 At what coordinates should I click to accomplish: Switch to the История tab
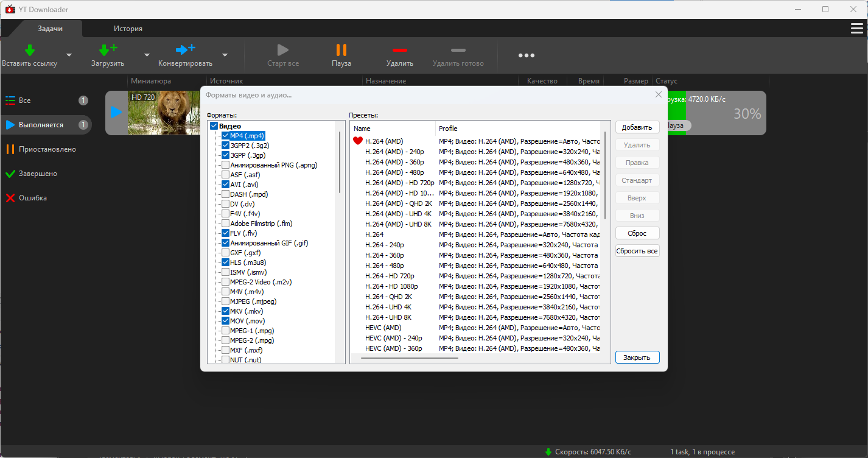click(128, 29)
